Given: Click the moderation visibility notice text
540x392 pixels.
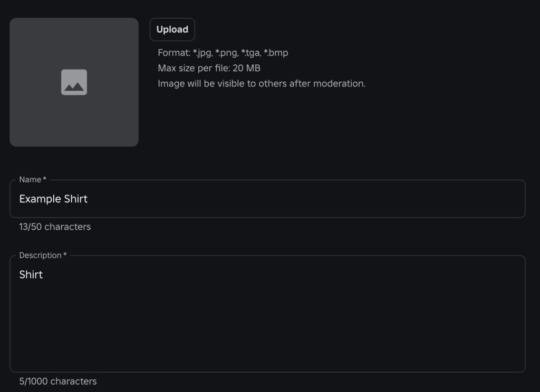Looking at the screenshot, I should pyautogui.click(x=262, y=84).
